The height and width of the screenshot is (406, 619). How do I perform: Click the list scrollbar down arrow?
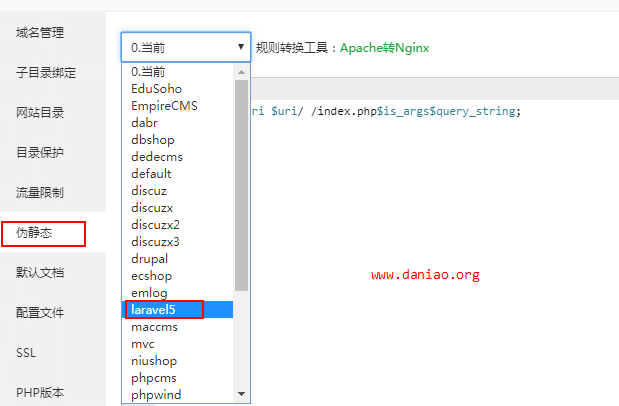242,394
